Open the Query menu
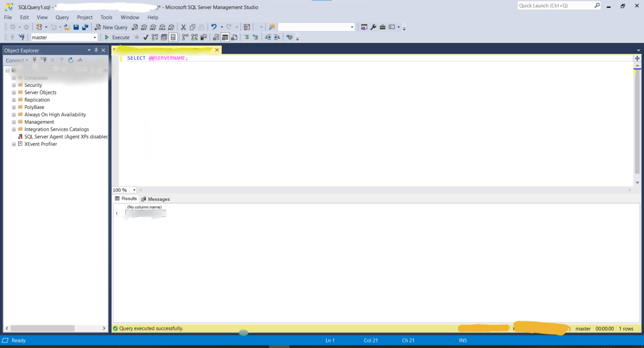644x348 pixels. point(62,17)
